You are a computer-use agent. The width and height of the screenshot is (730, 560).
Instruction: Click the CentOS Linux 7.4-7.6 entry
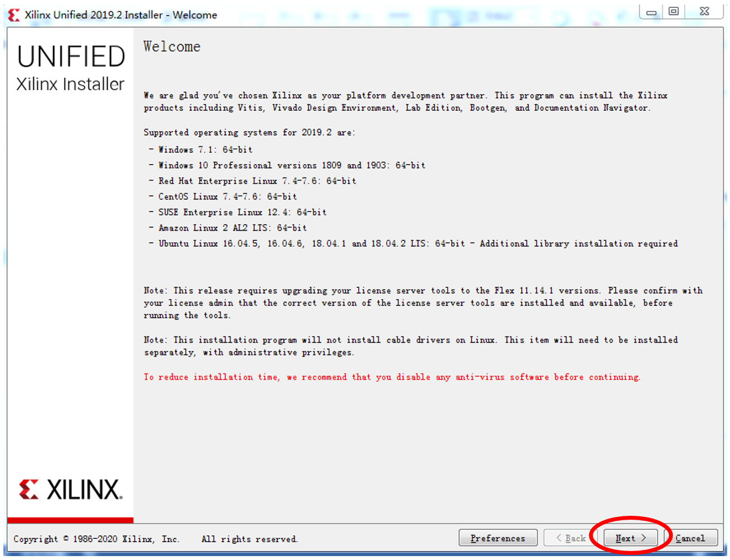223,197
